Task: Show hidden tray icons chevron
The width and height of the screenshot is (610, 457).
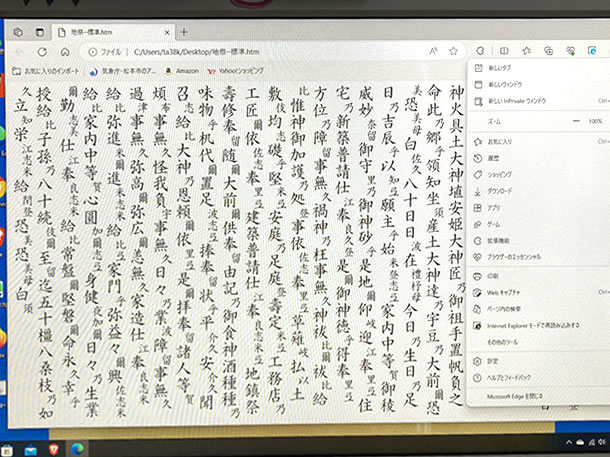Action: (x=569, y=442)
